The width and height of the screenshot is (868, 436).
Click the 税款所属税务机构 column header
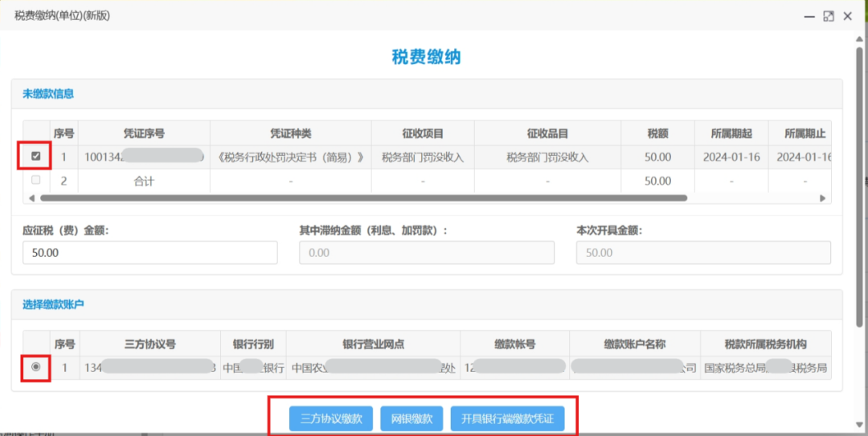766,344
